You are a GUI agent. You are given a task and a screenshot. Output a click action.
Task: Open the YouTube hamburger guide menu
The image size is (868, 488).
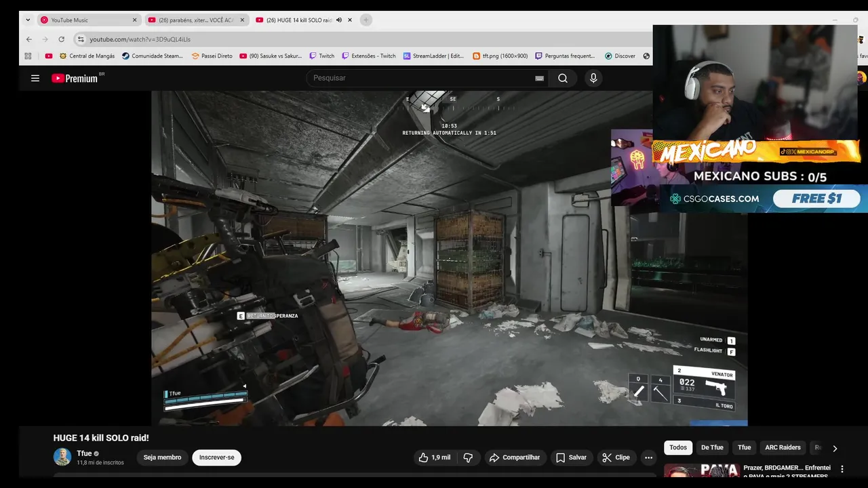click(35, 78)
